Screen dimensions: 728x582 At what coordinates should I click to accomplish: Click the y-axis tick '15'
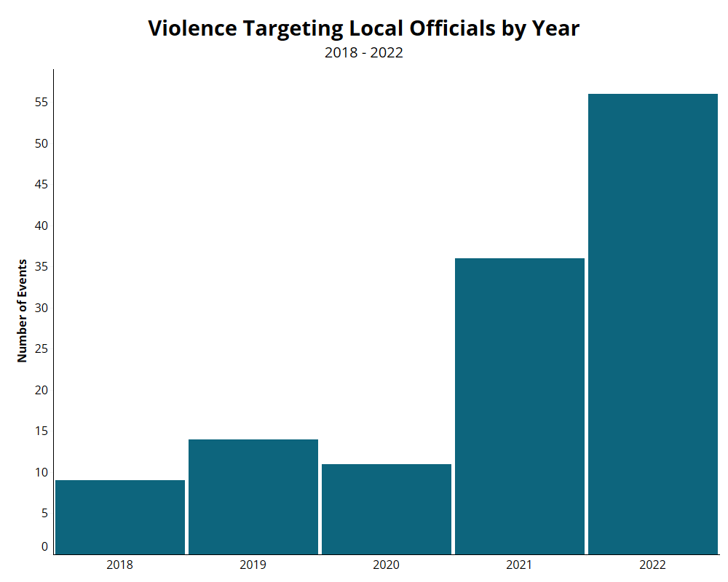click(x=41, y=431)
